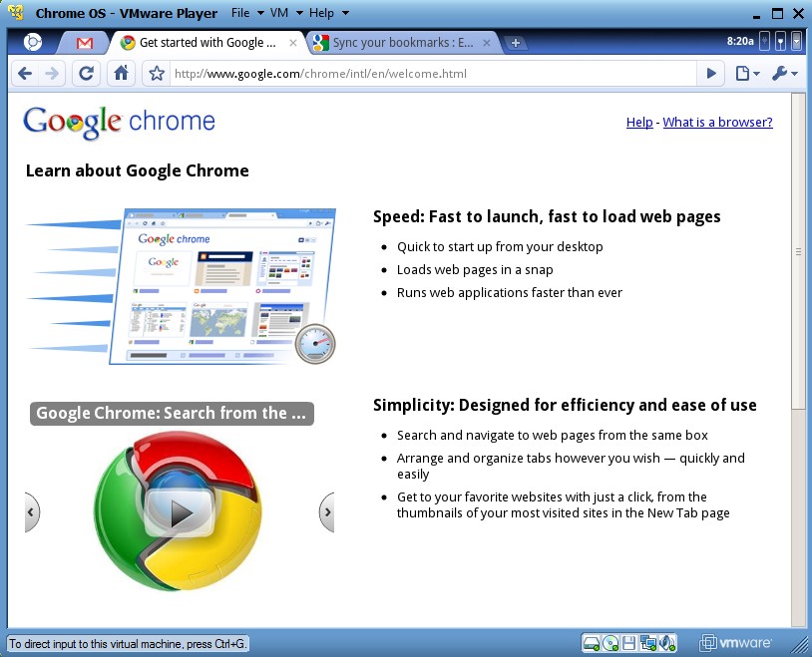Open the Help link at top right
This screenshot has height=657, width=812.
pyautogui.click(x=638, y=122)
